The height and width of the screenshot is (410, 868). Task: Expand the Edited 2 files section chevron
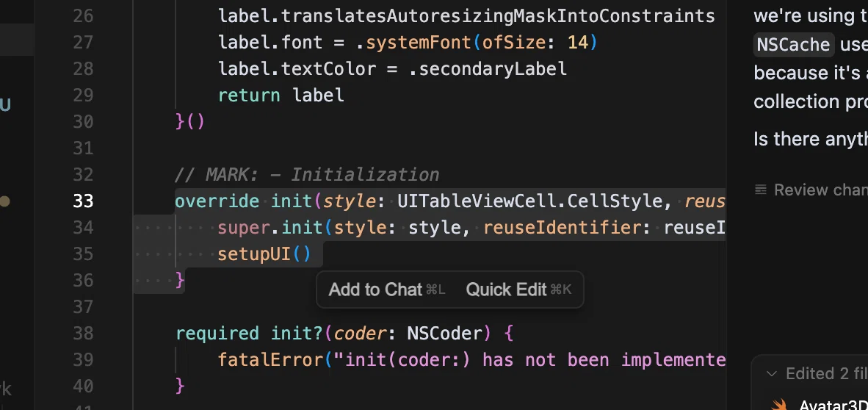coord(771,373)
